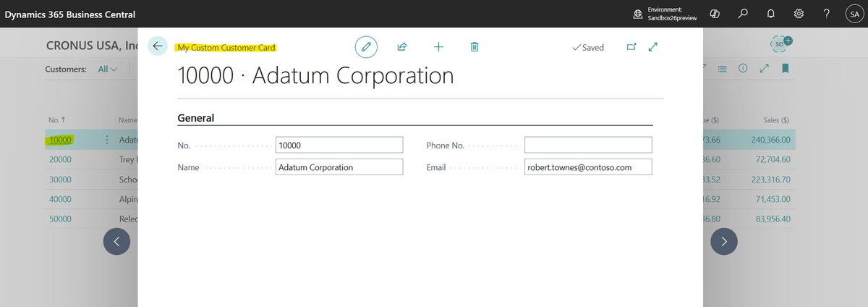This screenshot has width=868, height=307.
Task: Toggle the bookmark icon on Customers list
Action: tap(786, 69)
